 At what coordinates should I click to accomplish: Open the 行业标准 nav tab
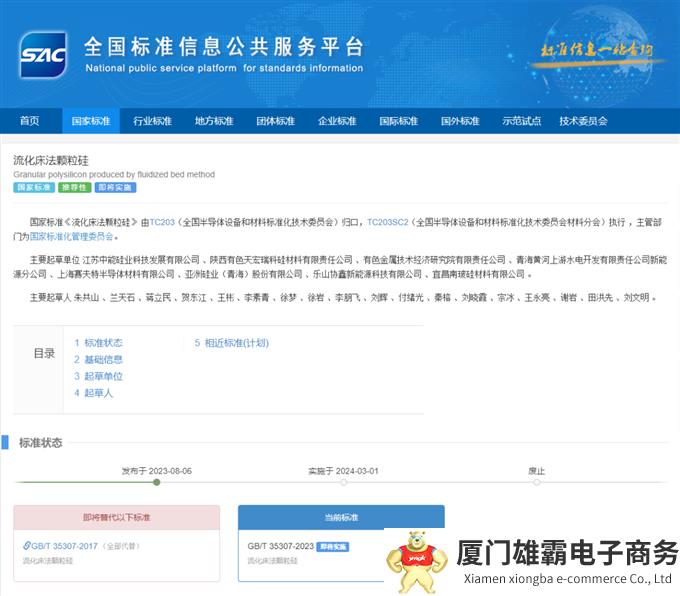pyautogui.click(x=152, y=121)
